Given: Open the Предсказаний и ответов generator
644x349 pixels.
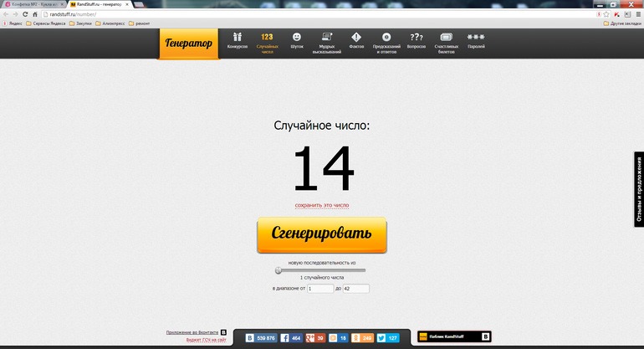Looking at the screenshot, I should pyautogui.click(x=386, y=42).
